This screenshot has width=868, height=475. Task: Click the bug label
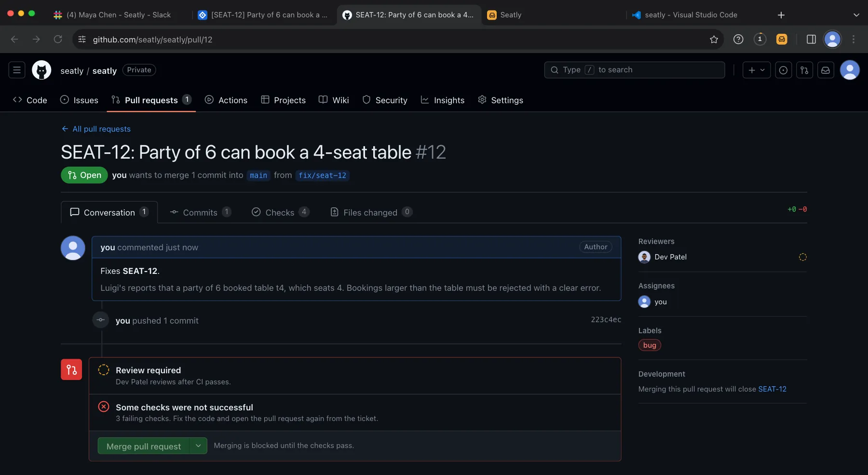650,345
